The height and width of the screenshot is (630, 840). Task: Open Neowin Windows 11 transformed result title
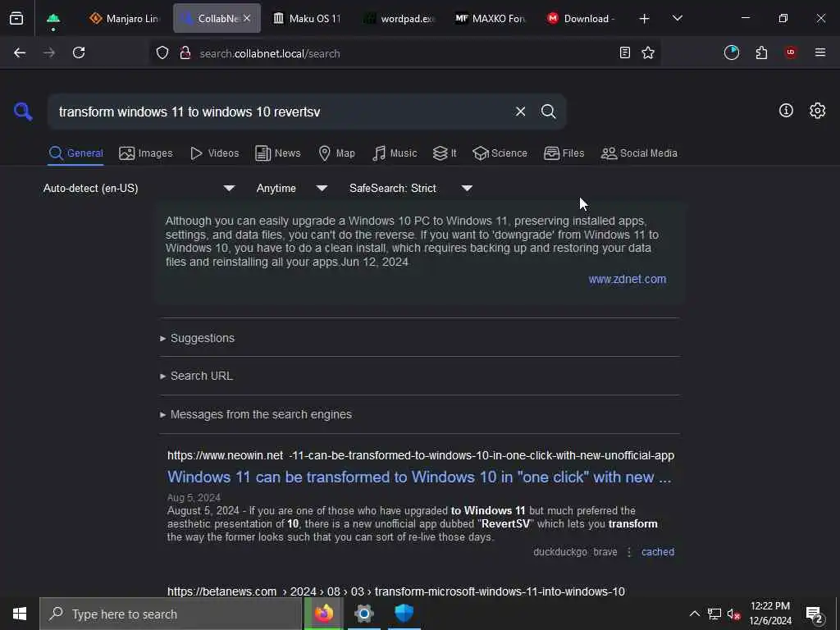click(x=419, y=477)
